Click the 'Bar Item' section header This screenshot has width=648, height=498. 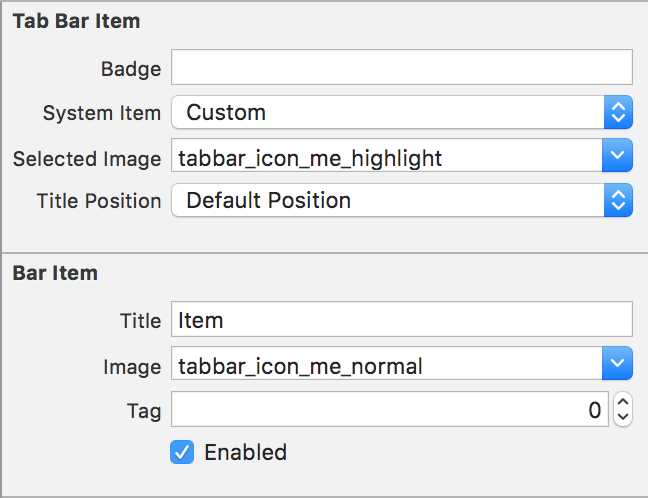coord(55,273)
